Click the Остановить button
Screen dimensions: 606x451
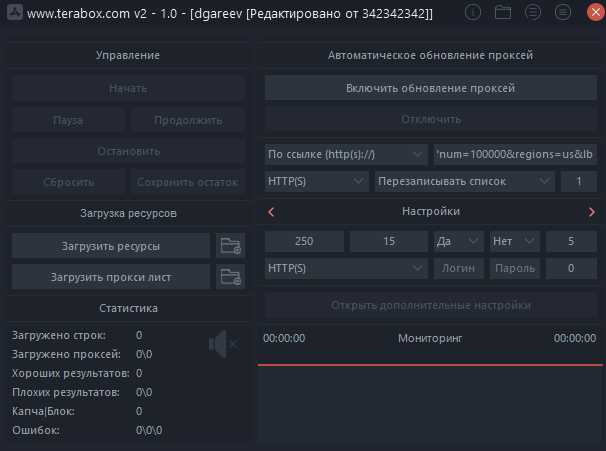[128, 151]
